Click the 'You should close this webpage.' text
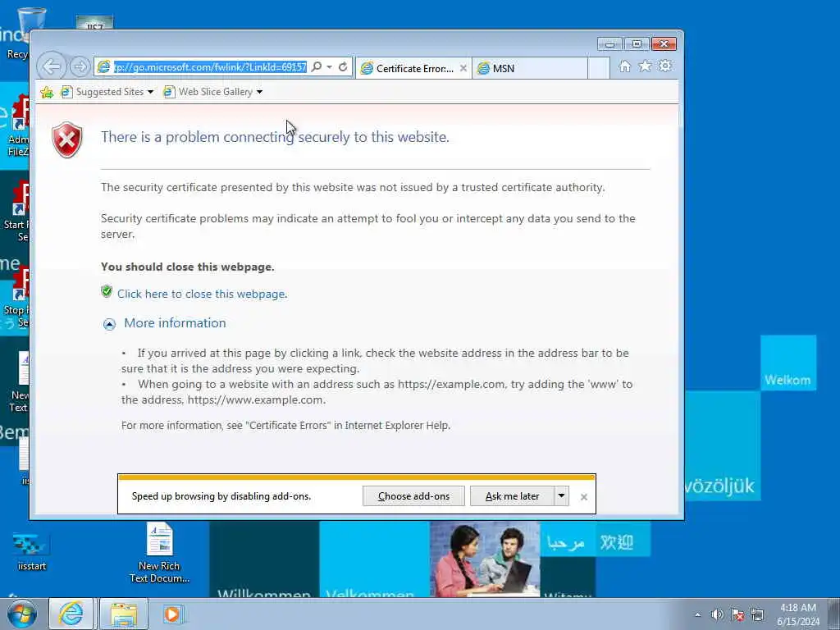The height and width of the screenshot is (630, 840). 188,267
